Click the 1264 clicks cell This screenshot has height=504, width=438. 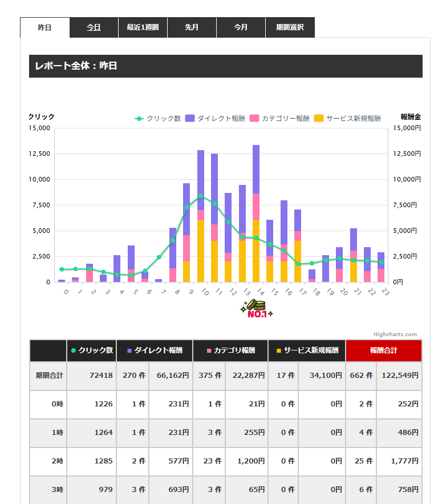click(92, 433)
